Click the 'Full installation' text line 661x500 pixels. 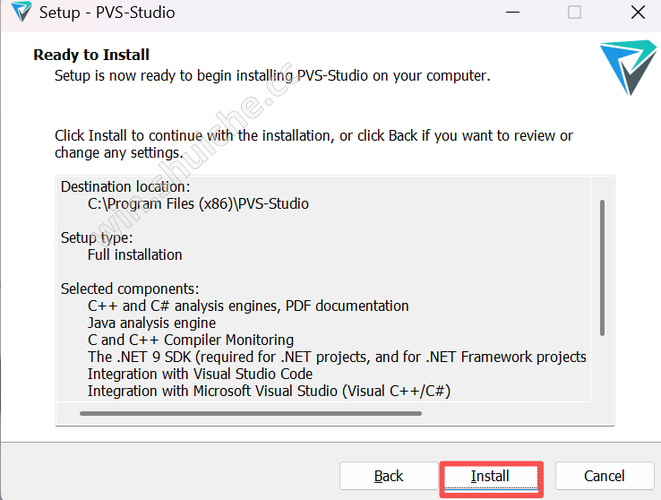pos(135,255)
